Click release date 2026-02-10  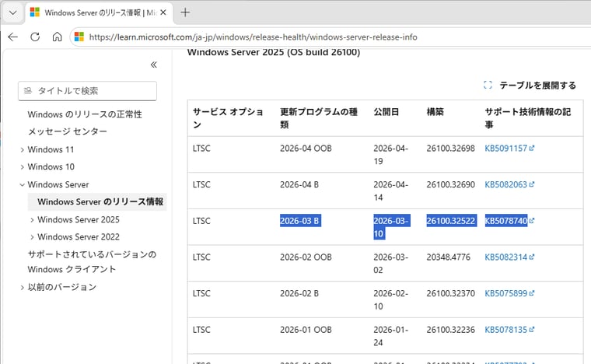tap(391, 299)
